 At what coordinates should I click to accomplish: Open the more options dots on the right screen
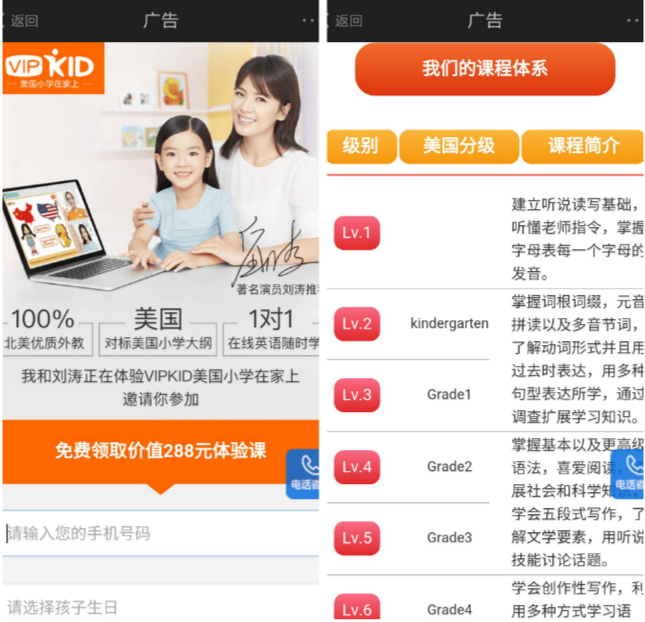click(633, 21)
